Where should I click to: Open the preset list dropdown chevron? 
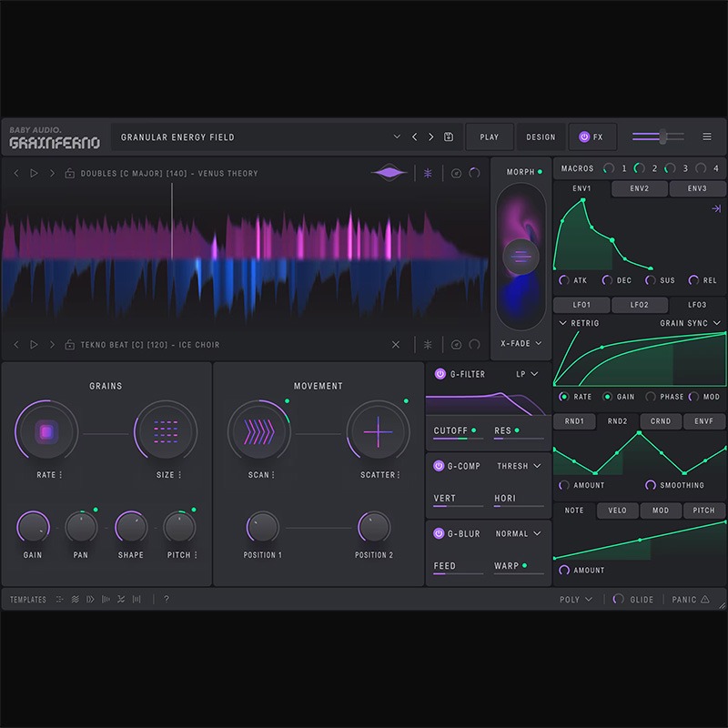[x=397, y=136]
